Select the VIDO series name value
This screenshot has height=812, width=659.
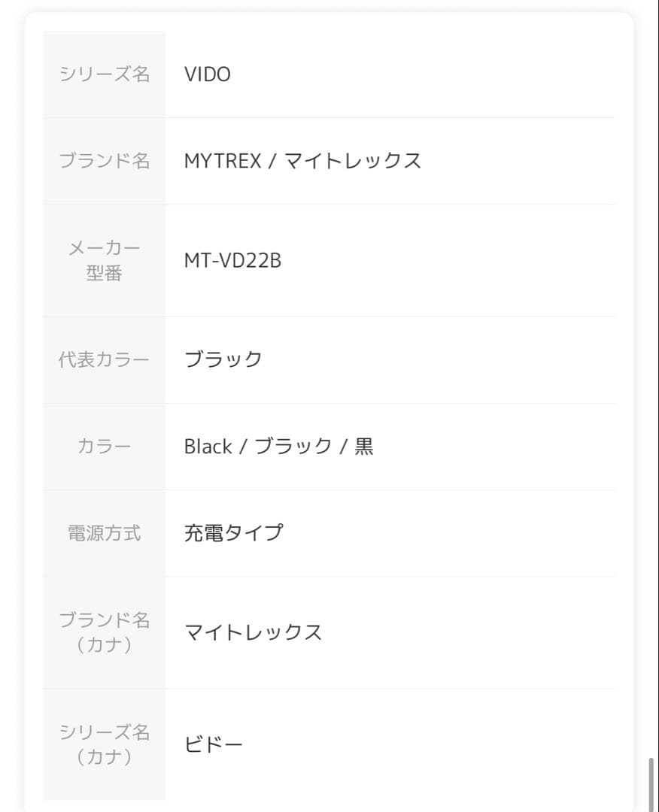tap(207, 74)
